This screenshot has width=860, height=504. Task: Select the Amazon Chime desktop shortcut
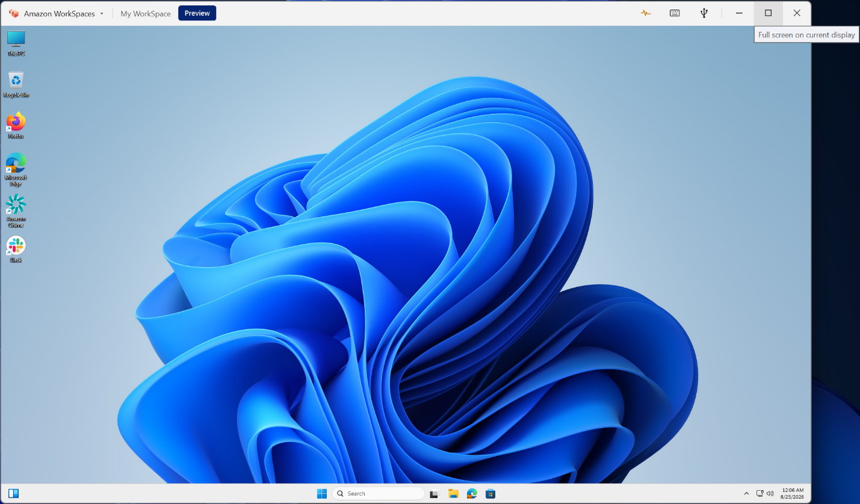pyautogui.click(x=16, y=211)
